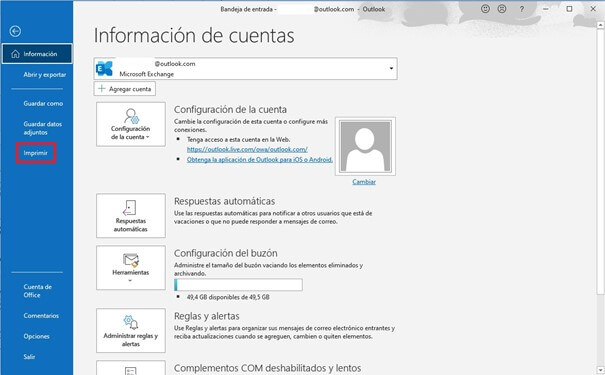
Task: Choose Guardar datos adjuntos in the sidebar
Action: pos(42,128)
